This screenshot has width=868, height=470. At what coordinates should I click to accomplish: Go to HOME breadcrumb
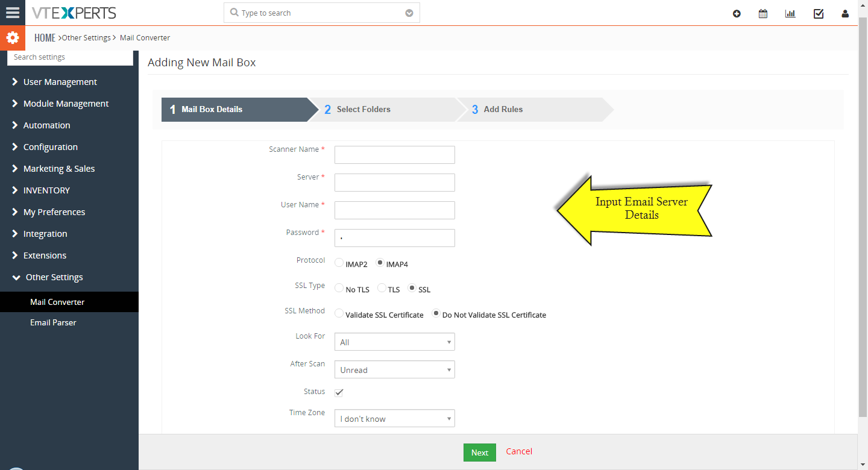click(x=45, y=37)
